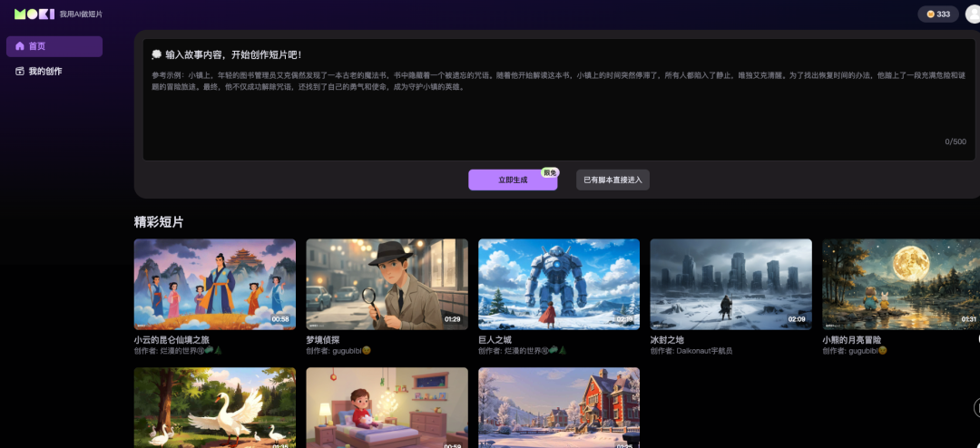Open the 小熊的月亮冒险 moon thumbnail

tap(900, 284)
